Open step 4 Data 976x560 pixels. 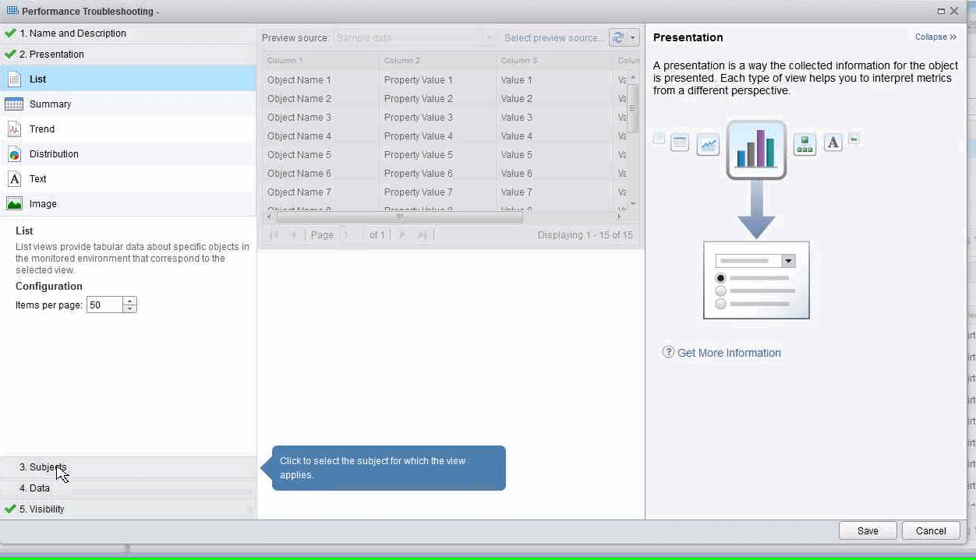(x=39, y=488)
